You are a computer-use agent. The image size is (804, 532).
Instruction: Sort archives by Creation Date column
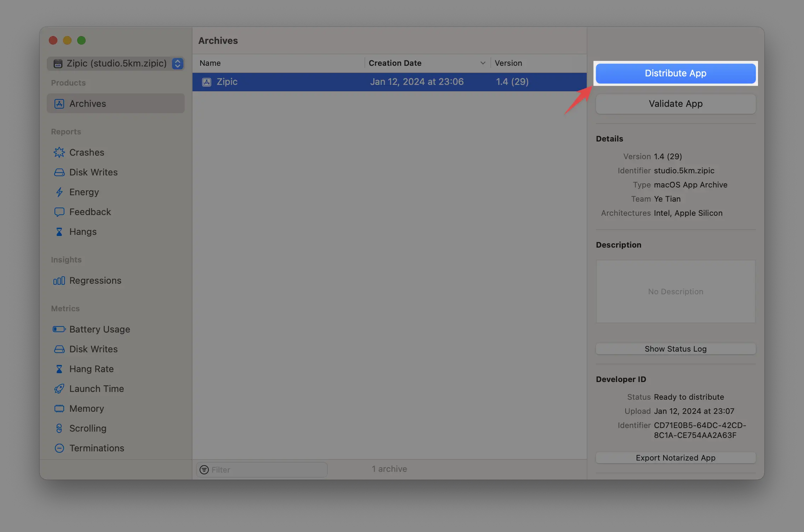tap(427, 63)
